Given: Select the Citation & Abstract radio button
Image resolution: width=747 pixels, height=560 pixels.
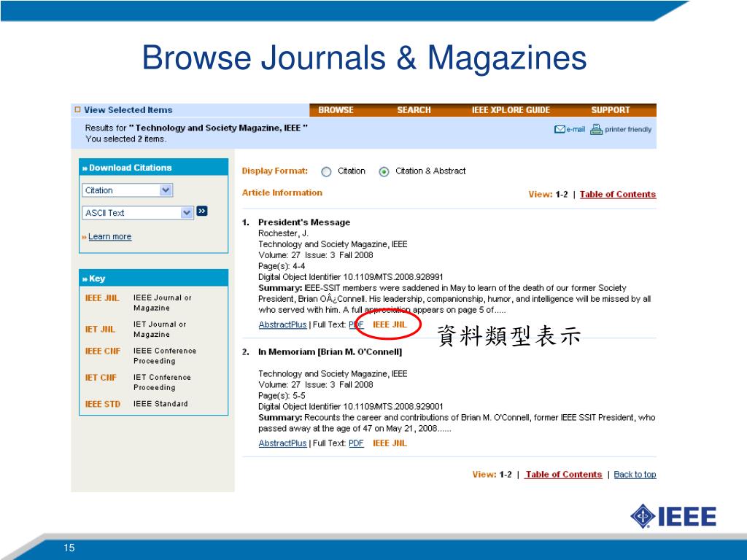Looking at the screenshot, I should click(384, 172).
